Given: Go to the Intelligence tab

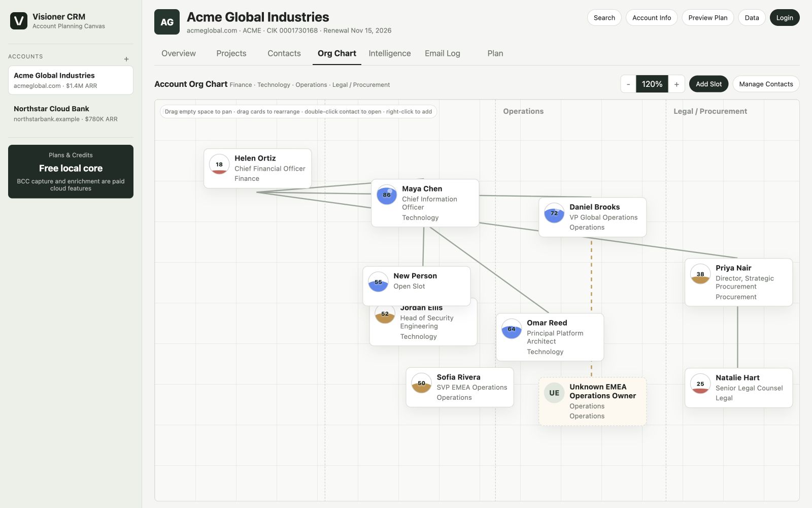Looking at the screenshot, I should point(390,53).
